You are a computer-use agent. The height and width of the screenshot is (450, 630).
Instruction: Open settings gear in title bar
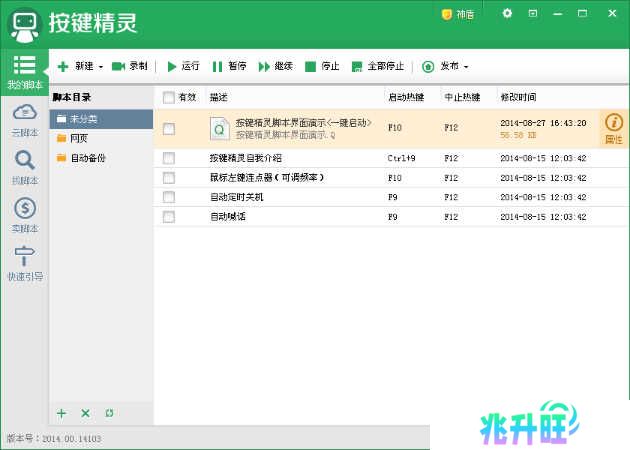tap(507, 14)
